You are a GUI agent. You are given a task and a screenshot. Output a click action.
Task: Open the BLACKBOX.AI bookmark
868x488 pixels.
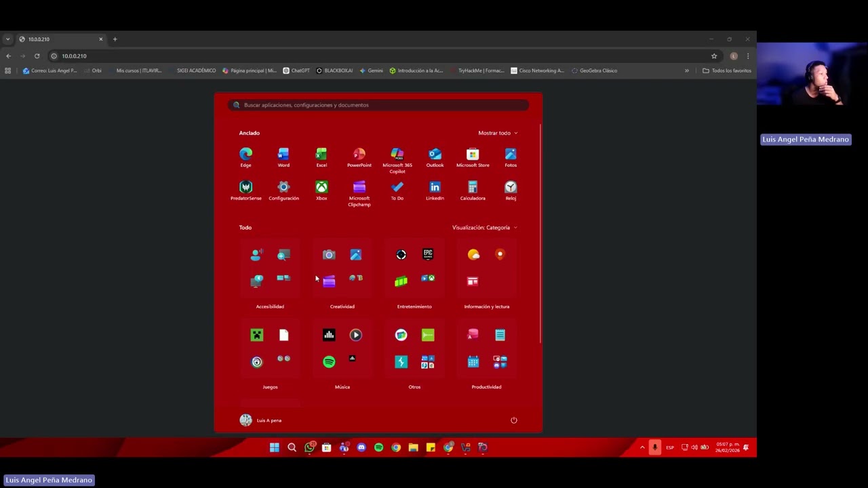[334, 70]
